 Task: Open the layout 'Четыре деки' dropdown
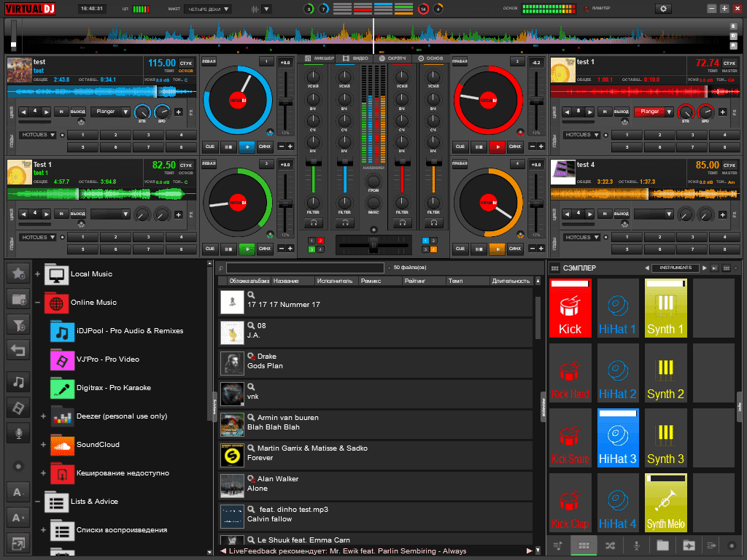[x=208, y=9]
